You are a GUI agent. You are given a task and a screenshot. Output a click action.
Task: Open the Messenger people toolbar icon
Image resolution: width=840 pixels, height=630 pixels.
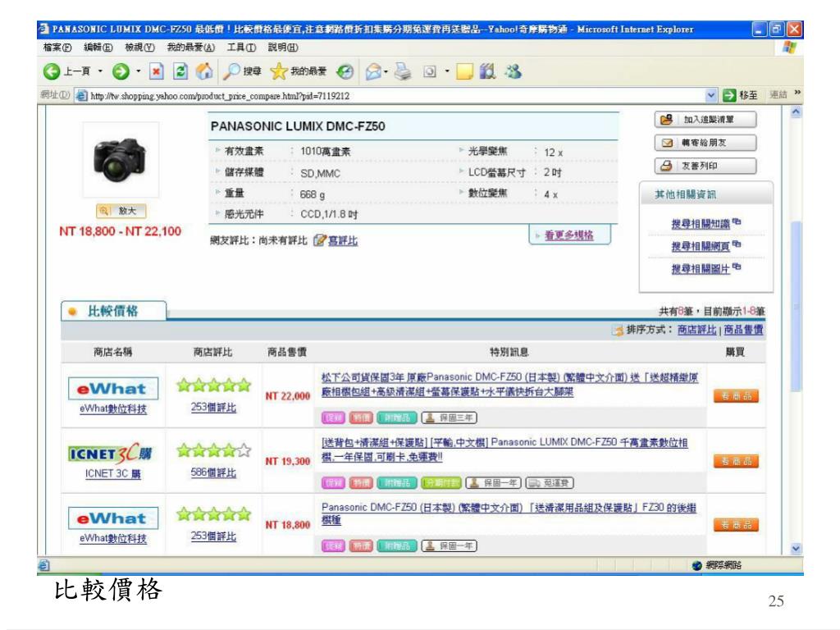point(513,71)
